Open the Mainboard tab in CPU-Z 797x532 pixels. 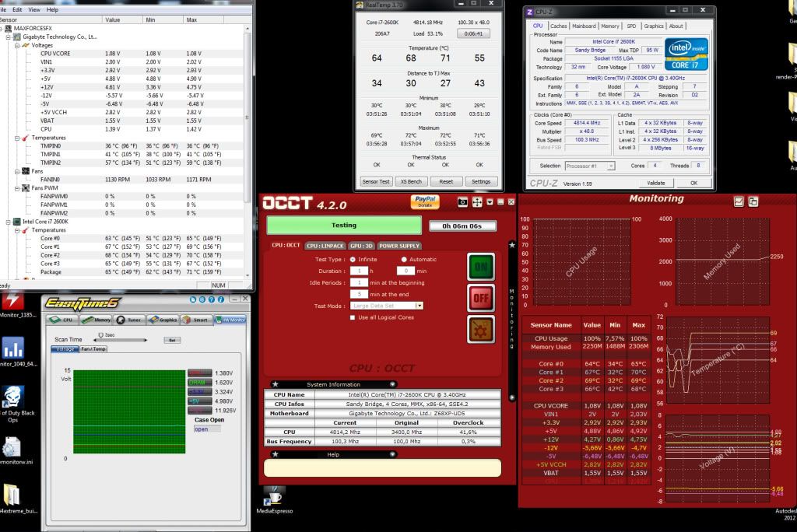[584, 26]
